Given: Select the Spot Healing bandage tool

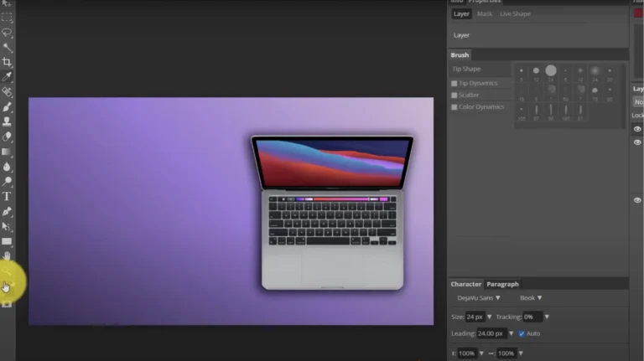Looking at the screenshot, I should (x=7, y=92).
